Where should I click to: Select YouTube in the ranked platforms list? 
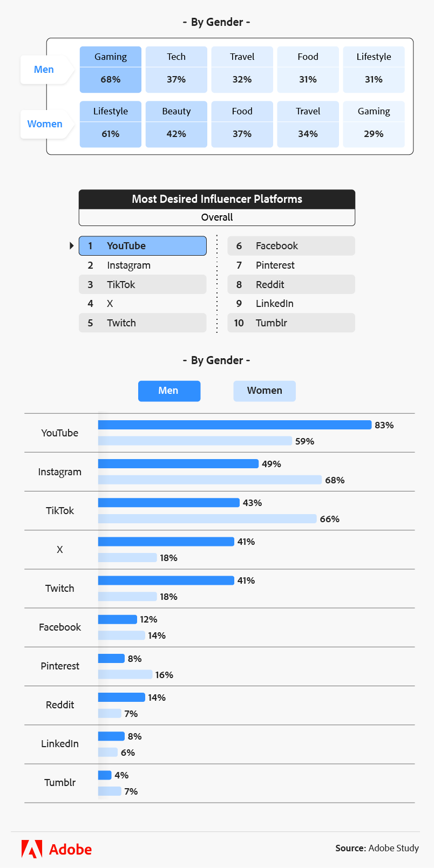[x=143, y=246]
